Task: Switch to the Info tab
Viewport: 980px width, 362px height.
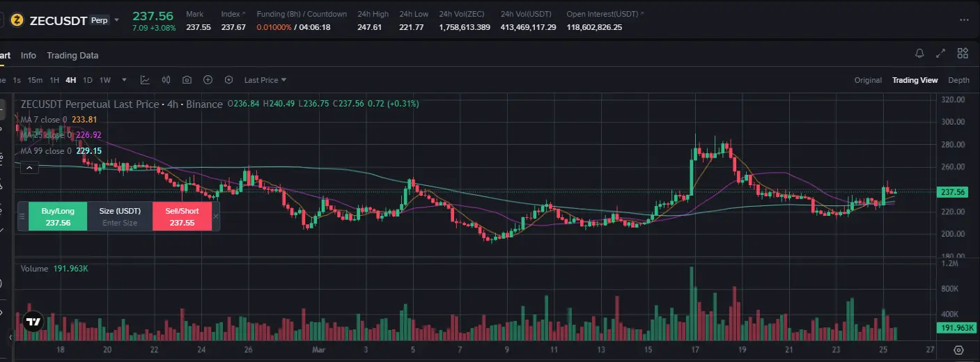Action: [x=29, y=55]
